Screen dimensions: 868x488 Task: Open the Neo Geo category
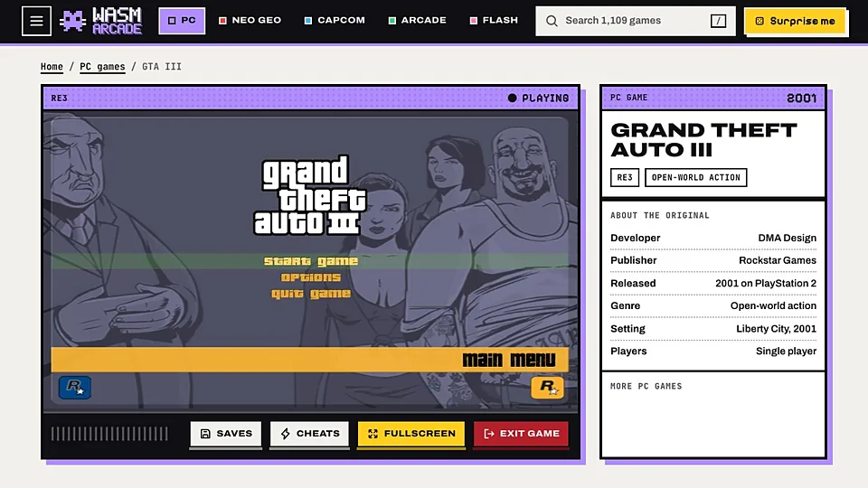[x=250, y=21]
